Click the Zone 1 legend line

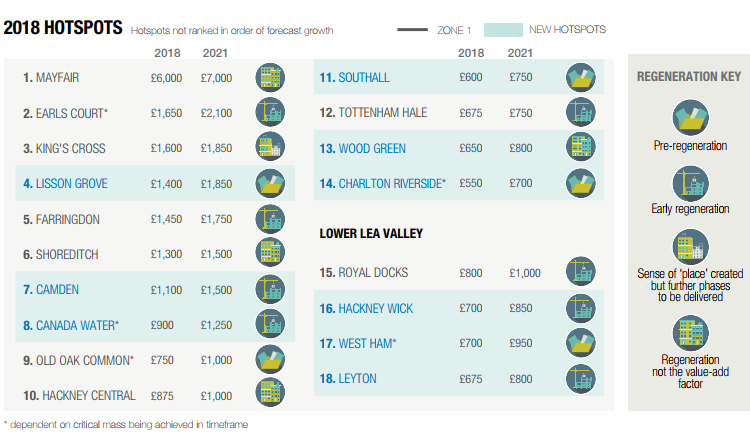point(413,29)
